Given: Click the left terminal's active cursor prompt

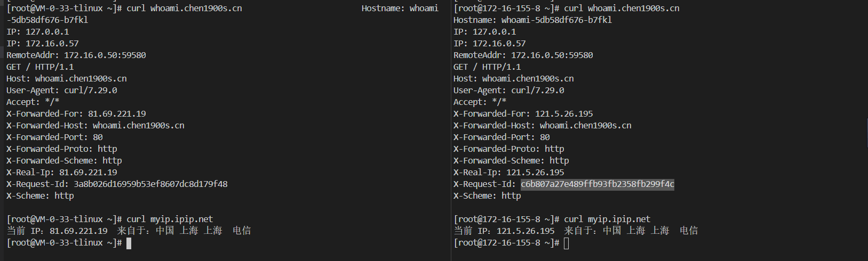Looking at the screenshot, I should click(x=129, y=243).
